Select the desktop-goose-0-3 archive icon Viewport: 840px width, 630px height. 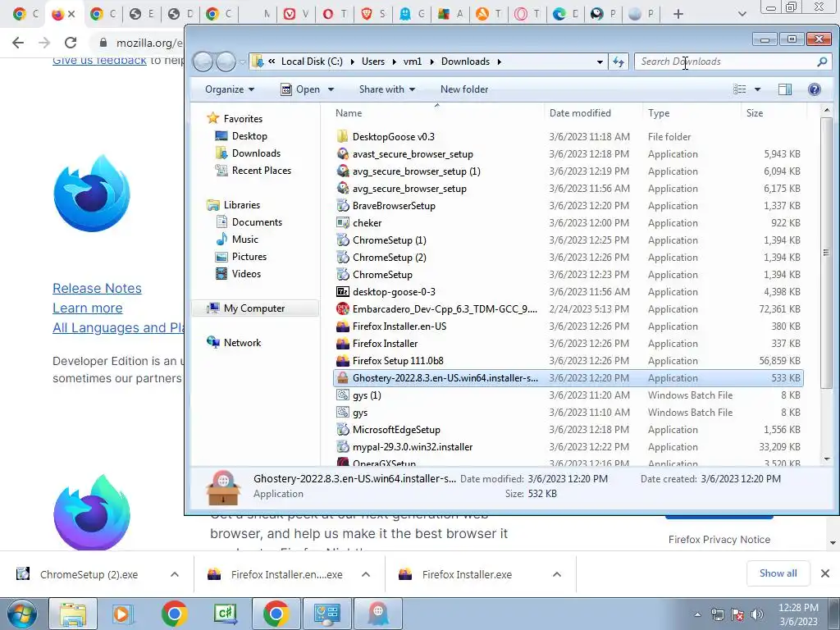click(343, 292)
